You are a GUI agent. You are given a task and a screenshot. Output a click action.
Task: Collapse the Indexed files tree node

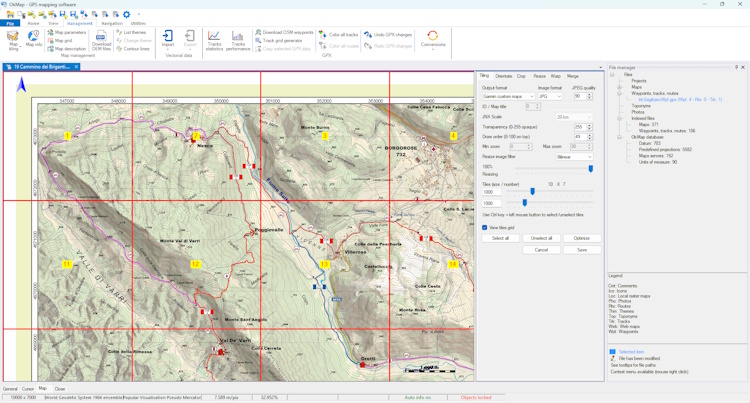pyautogui.click(x=619, y=118)
